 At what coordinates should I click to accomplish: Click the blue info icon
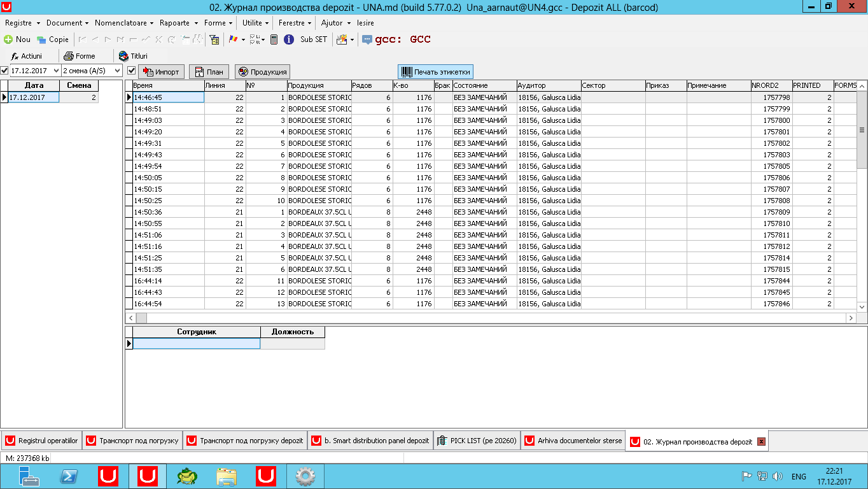tap(288, 39)
